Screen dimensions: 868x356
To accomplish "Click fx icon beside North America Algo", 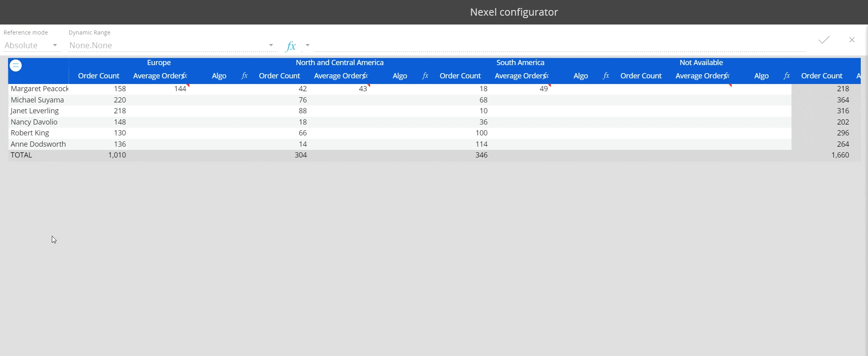I will (425, 76).
